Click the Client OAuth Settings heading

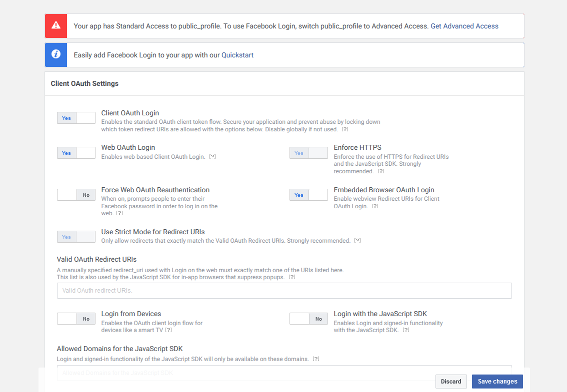pyautogui.click(x=84, y=83)
